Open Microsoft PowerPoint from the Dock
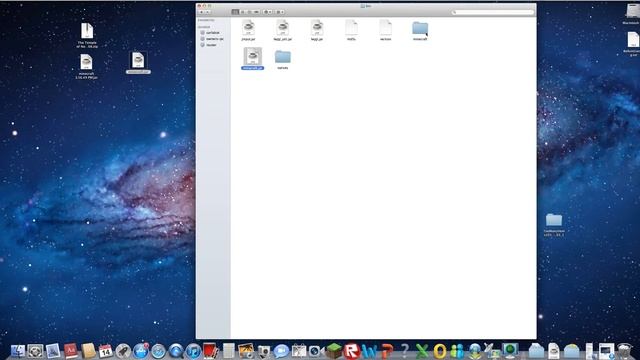Screen dimensions: 640x360 point(387,351)
